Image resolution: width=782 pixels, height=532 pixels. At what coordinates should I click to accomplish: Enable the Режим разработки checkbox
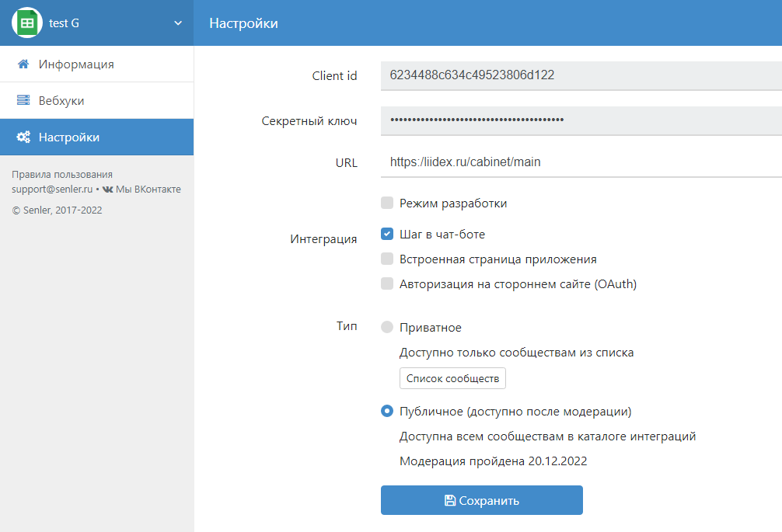(387, 203)
